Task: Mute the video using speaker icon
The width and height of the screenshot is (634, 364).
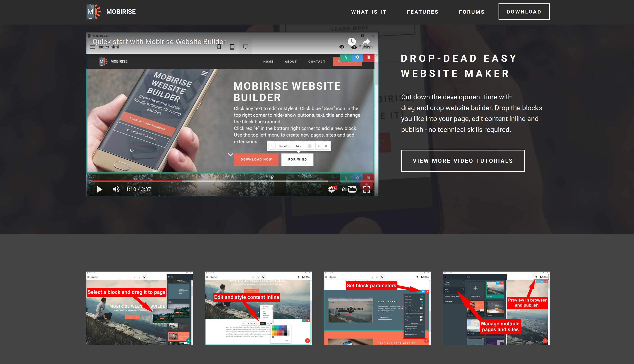Action: pos(116,189)
